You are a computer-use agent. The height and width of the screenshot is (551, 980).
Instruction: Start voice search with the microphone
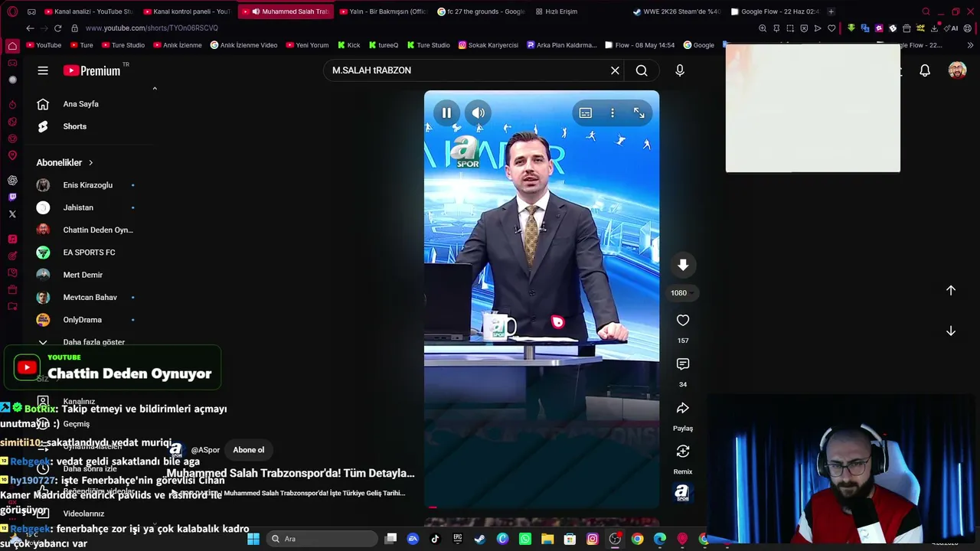tap(680, 70)
